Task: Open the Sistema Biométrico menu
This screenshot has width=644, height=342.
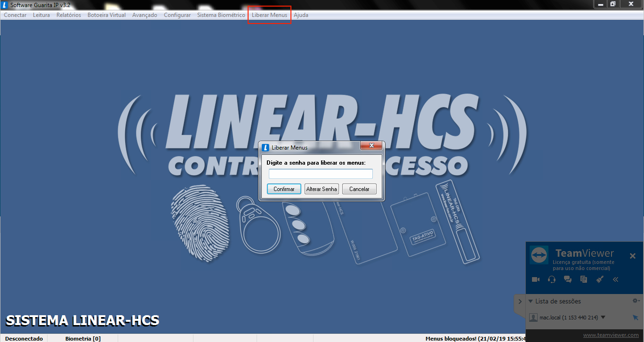Action: (x=221, y=15)
